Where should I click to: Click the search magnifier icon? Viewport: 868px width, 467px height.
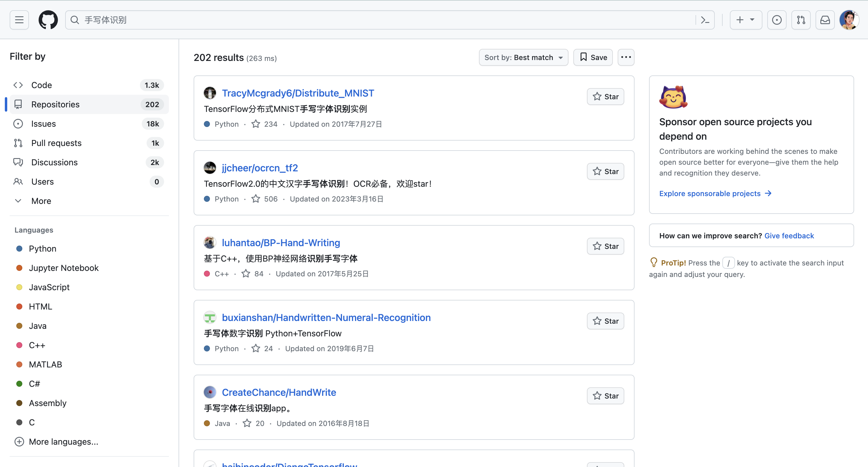click(x=75, y=20)
